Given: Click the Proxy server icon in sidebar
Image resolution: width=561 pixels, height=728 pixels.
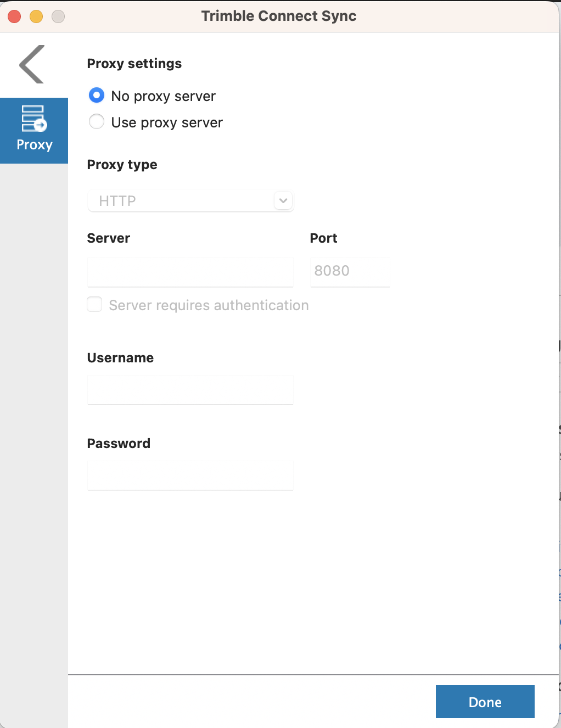Looking at the screenshot, I should (x=34, y=119).
